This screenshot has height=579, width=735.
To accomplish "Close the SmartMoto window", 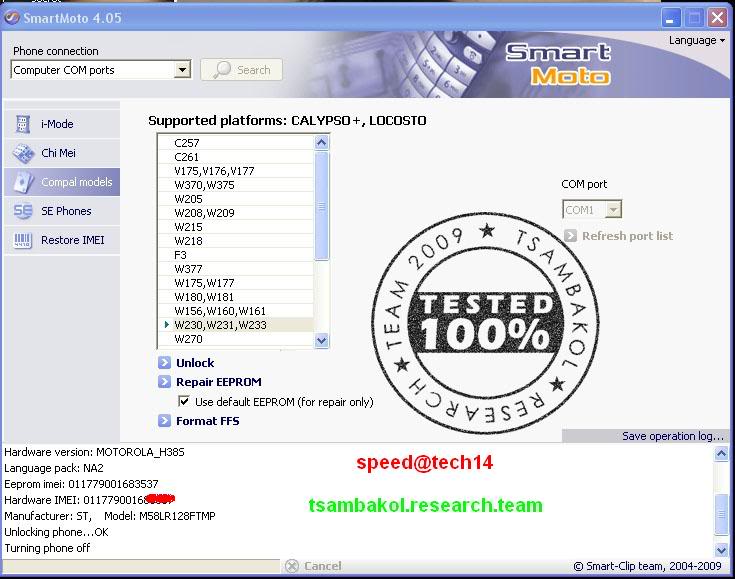I will (717, 18).
